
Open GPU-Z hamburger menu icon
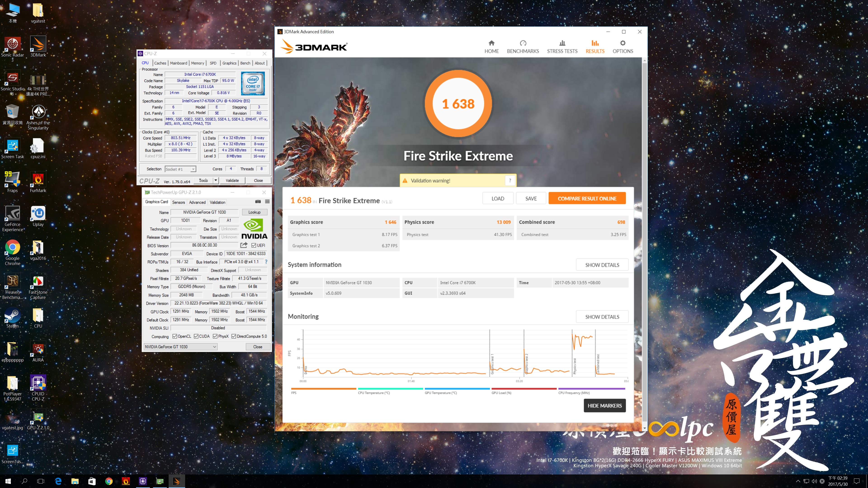tap(267, 202)
